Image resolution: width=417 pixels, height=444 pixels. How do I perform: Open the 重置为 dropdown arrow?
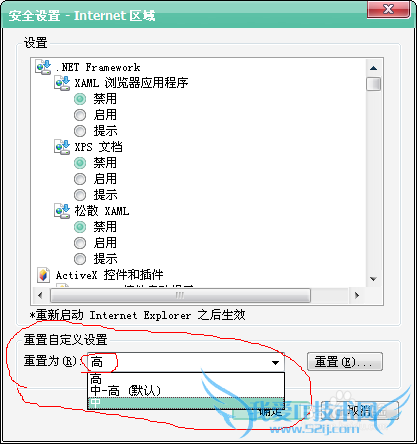tap(275, 362)
